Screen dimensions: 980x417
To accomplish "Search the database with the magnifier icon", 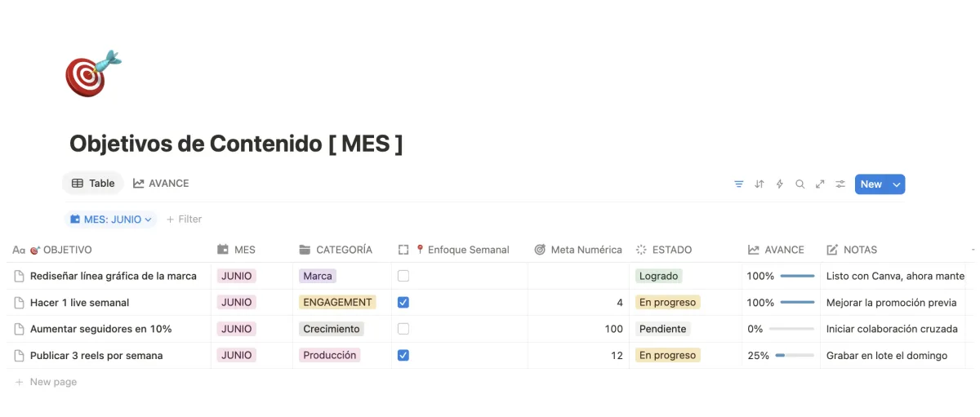I will coord(800,184).
